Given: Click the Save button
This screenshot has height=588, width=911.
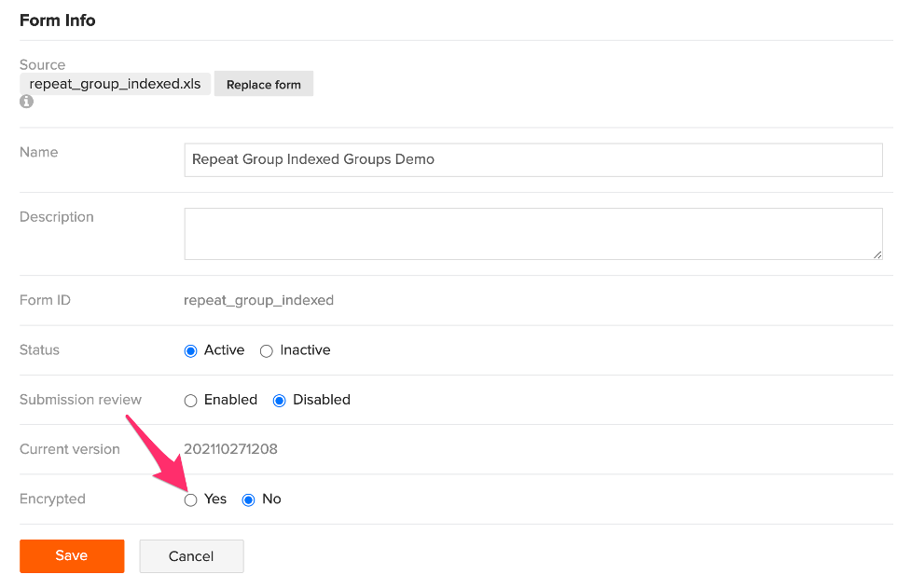Looking at the screenshot, I should 72,556.
